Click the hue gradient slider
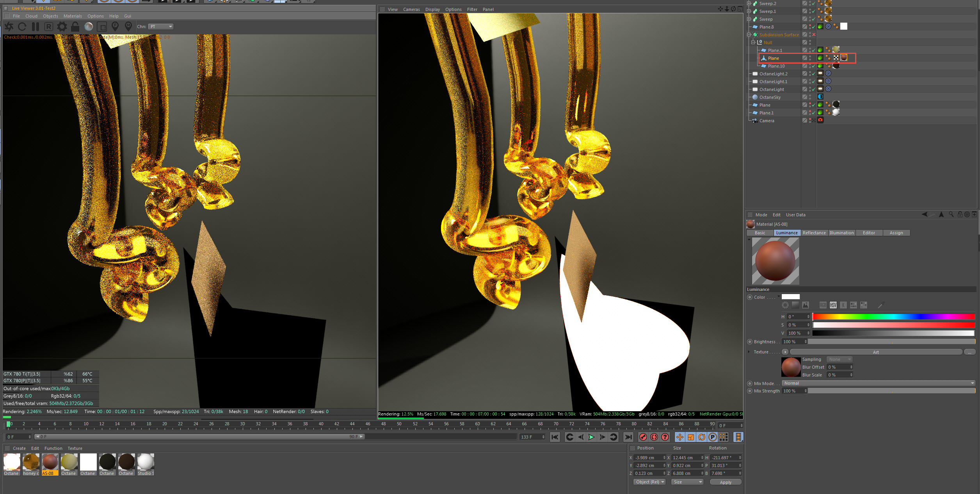This screenshot has height=494, width=980. (893, 316)
